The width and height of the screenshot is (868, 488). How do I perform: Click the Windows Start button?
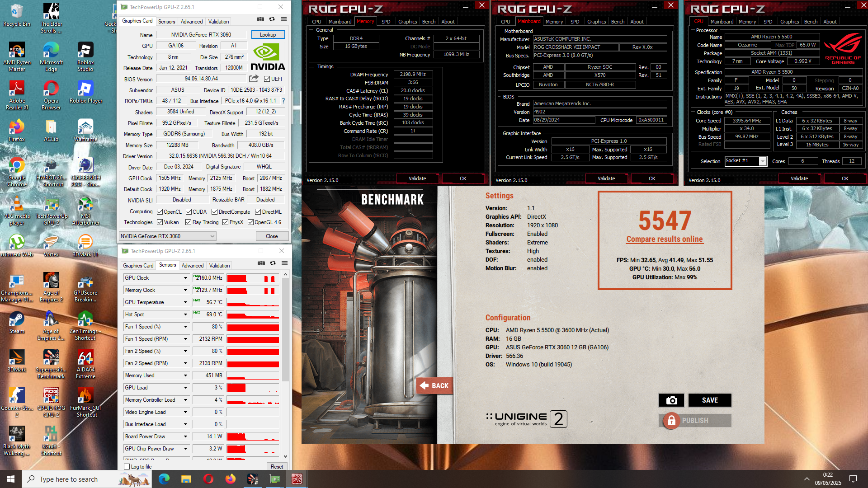(11, 479)
